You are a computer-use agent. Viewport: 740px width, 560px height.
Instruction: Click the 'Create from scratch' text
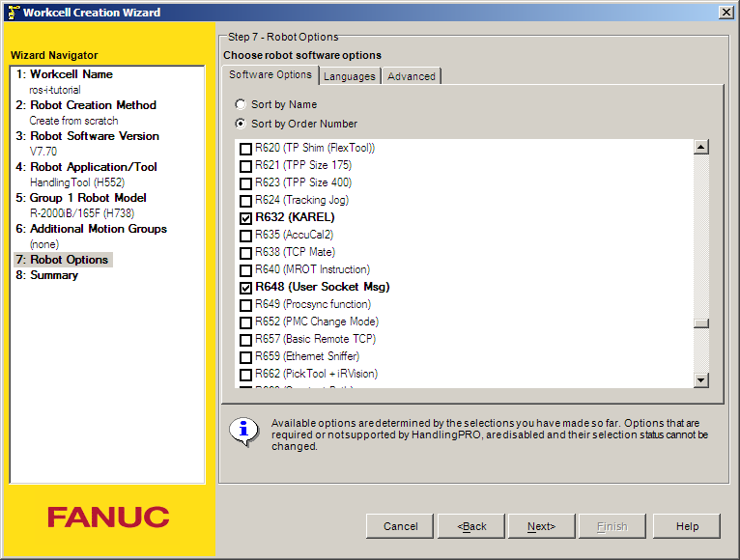[74, 121]
